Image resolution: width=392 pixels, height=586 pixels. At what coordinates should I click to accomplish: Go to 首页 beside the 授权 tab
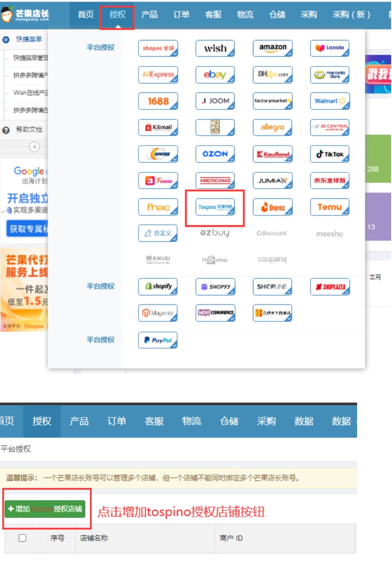85,14
